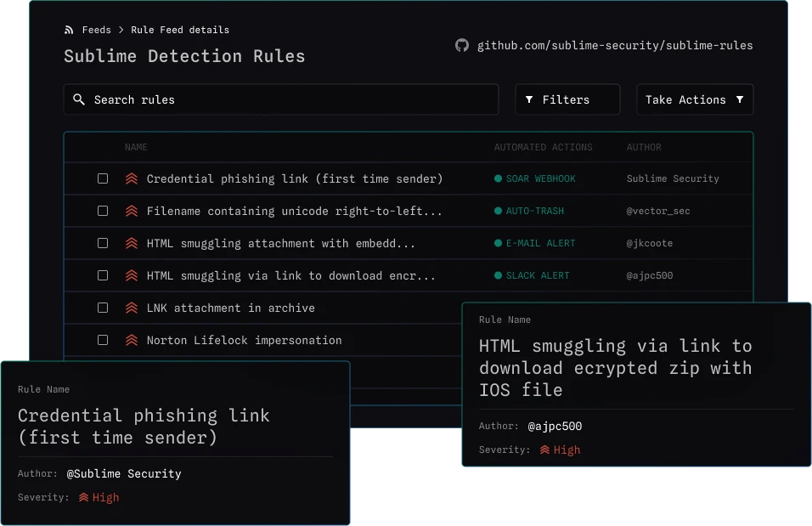Click the RSS feed icon beside Feeds
Screen dimensions: 812x526
pos(68,30)
